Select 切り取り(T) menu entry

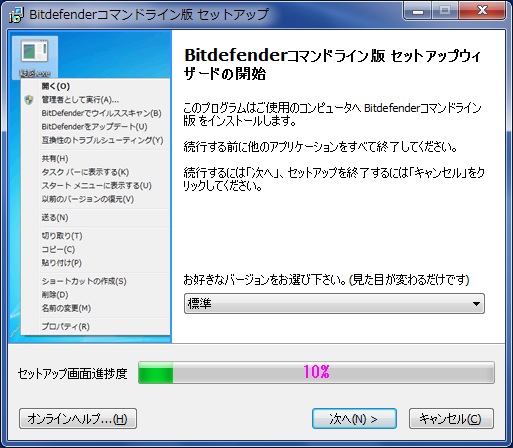point(62,236)
